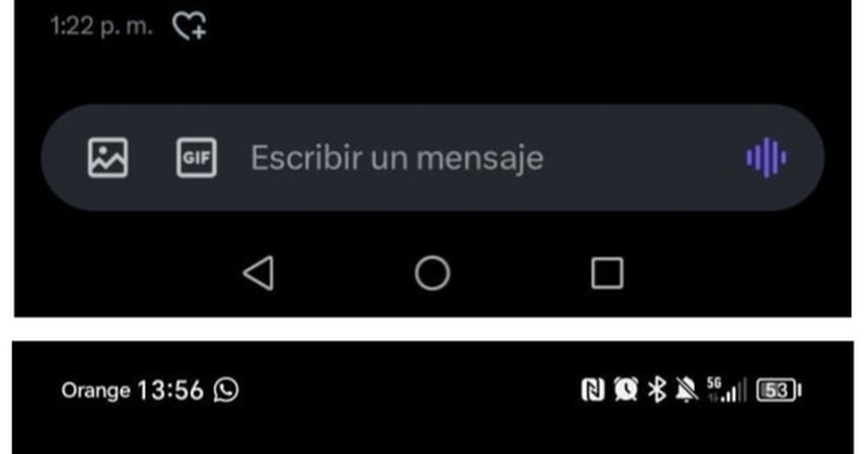Tap the muted bell status icon
Viewport: 868px width, 454px height.
[687, 389]
